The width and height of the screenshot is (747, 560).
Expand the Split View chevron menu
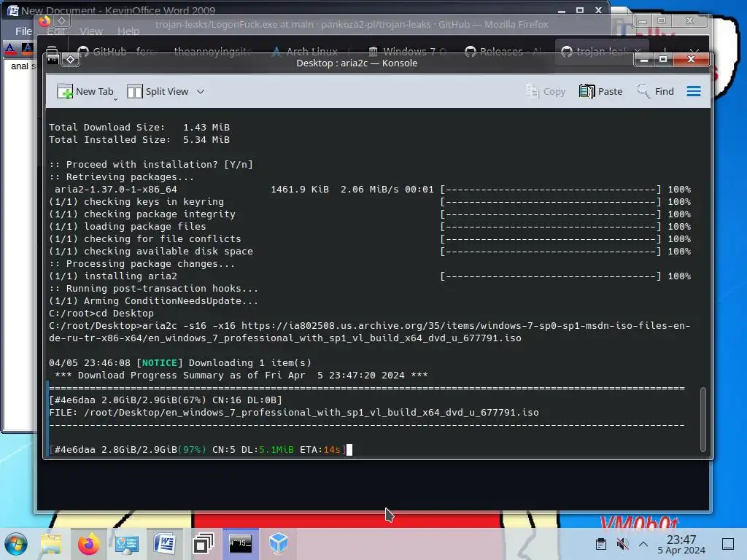pos(201,91)
